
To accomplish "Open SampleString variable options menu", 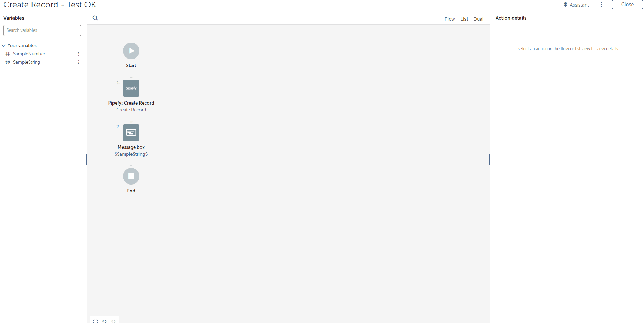I will click(x=79, y=62).
